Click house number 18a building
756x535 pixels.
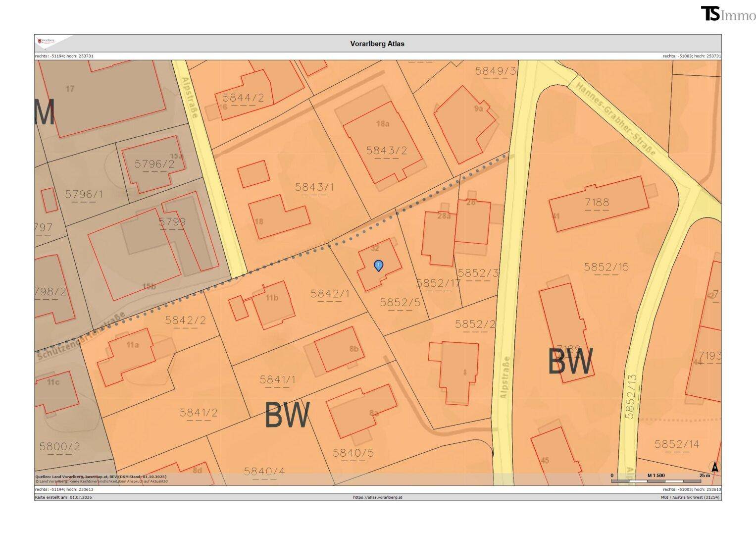point(383,143)
